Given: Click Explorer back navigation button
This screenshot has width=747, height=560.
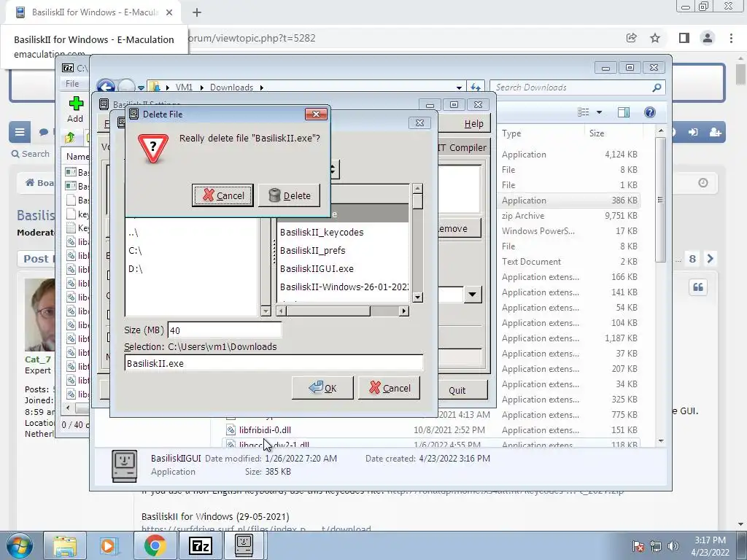Looking at the screenshot, I should (106, 87).
